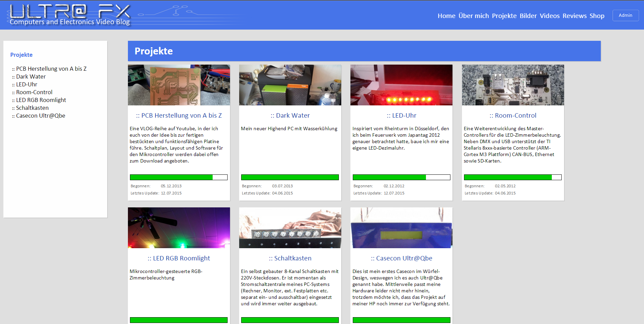Navigate to Videos section
644x324 pixels.
click(549, 16)
